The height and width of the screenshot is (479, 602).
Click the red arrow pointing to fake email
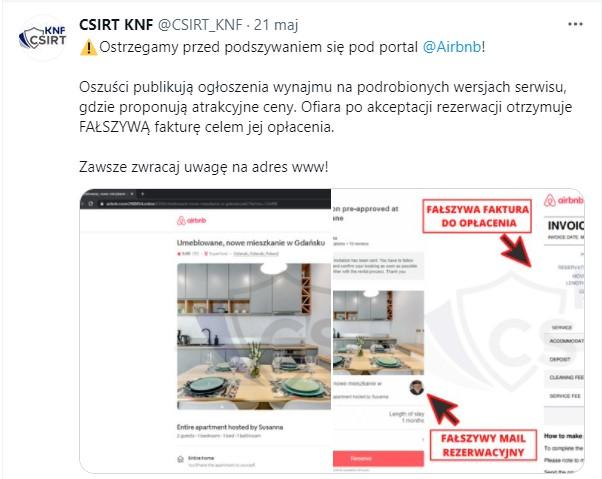[x=443, y=409]
